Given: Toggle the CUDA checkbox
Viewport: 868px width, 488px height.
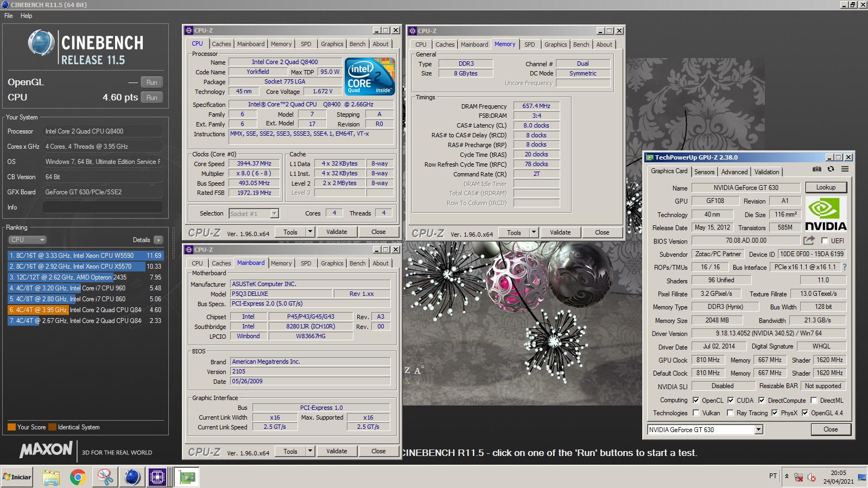Looking at the screenshot, I should tap(731, 401).
